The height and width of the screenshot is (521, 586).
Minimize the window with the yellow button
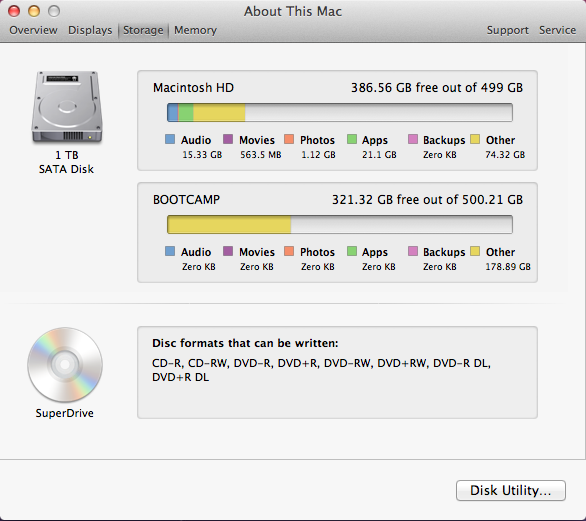click(x=34, y=11)
